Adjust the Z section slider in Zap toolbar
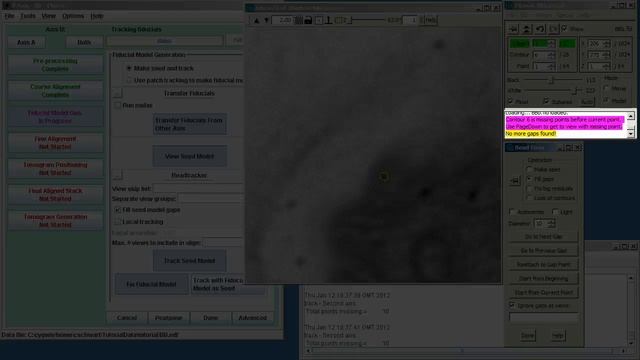 pos(366,20)
